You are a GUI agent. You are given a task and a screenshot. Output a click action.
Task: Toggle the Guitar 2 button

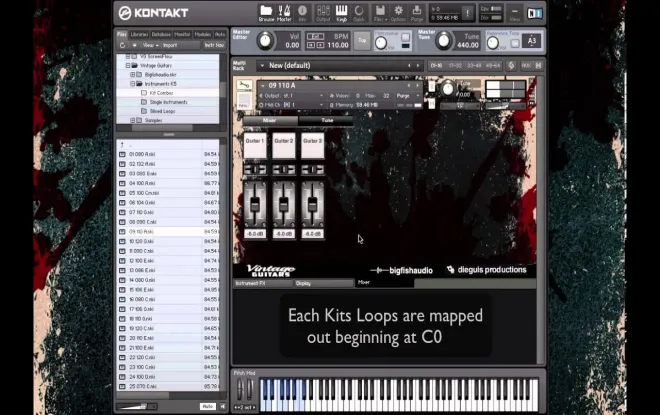(284, 146)
